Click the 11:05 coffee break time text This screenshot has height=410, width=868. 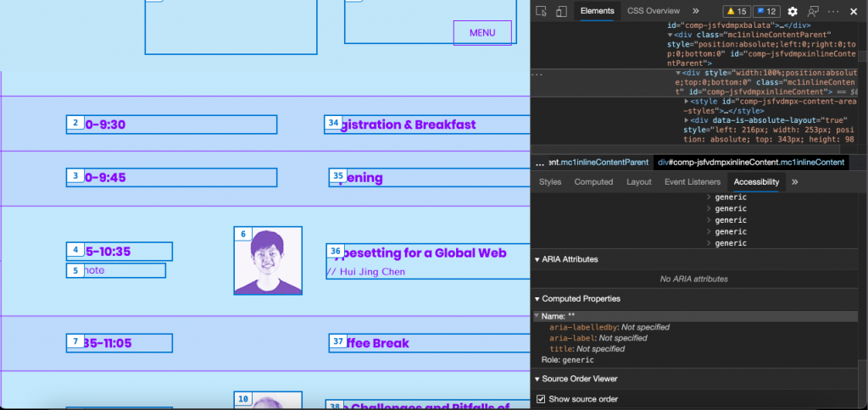coord(107,343)
